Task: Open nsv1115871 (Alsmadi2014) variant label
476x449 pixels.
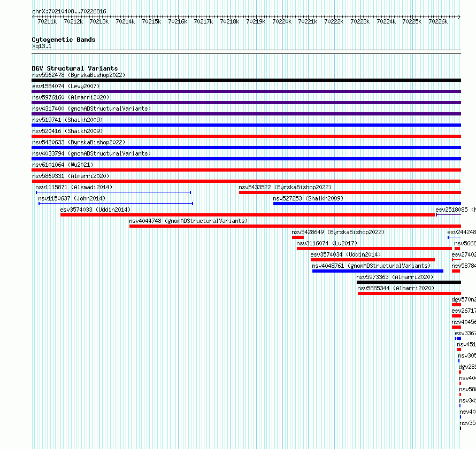Action: [74, 187]
